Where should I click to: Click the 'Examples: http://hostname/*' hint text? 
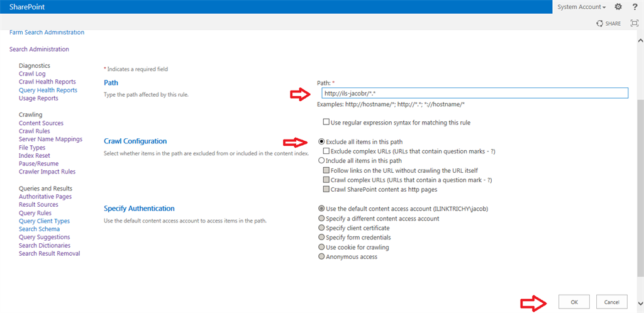pos(391,104)
